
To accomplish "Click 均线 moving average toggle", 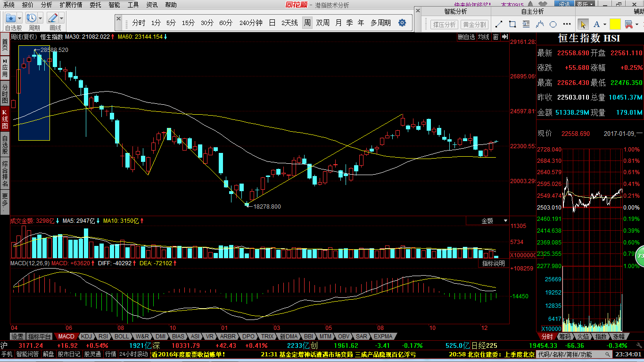I will pyautogui.click(x=483, y=37).
